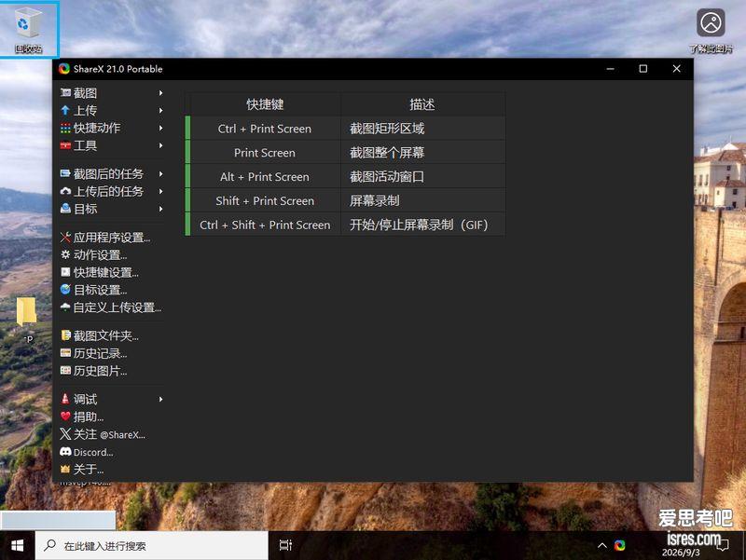Screen dimensions: 746x560
Task: Open 历史记录... history
Action: pyautogui.click(x=112, y=353)
